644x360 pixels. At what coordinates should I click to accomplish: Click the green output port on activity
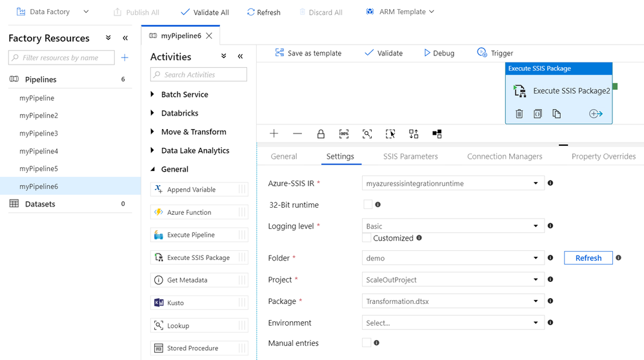615,86
